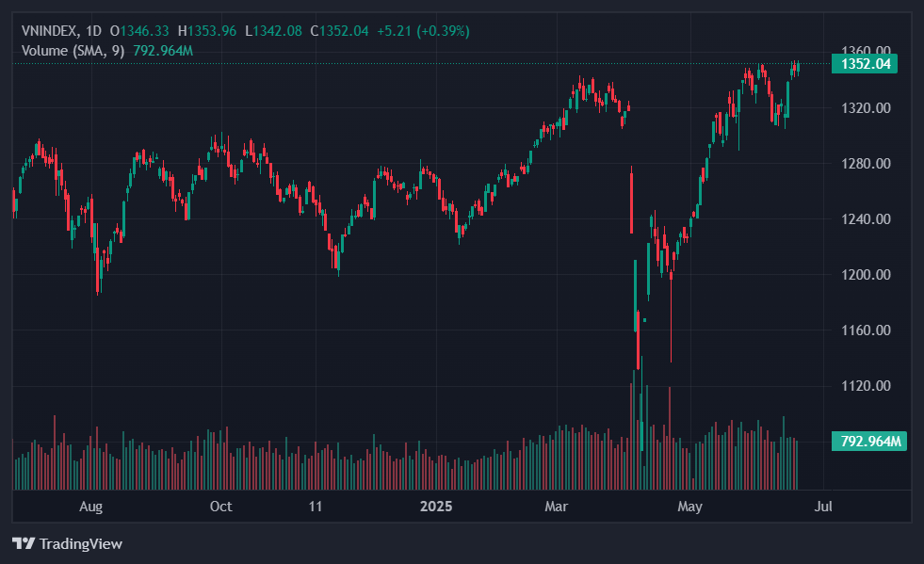The height and width of the screenshot is (564, 924).
Task: Click the green 1352.04 price label on axis
Action: coord(864,64)
